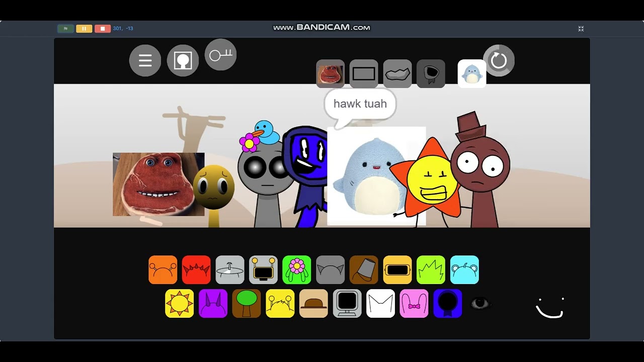Pick the brown bucket hat icon

click(x=364, y=270)
